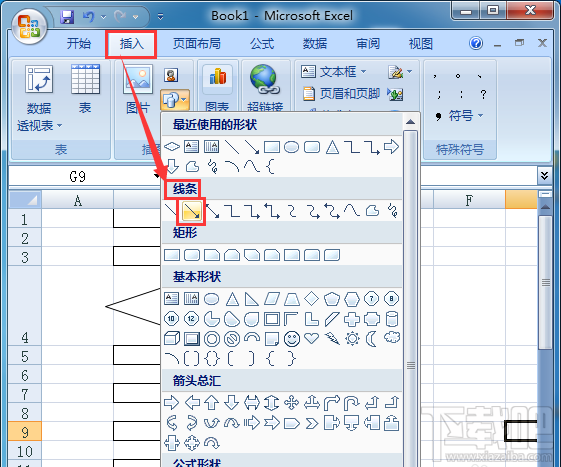Pick the elbow connector shape under 线条
The image size is (561, 467).
pos(233,211)
